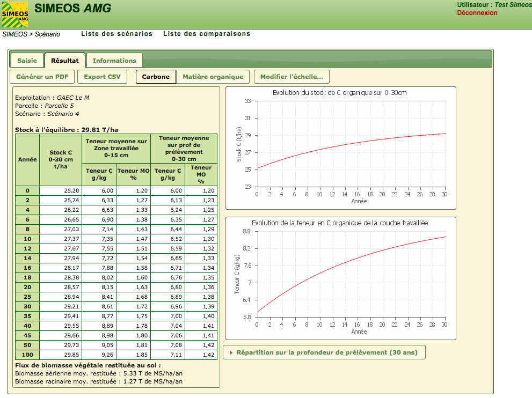The height and width of the screenshot is (398, 532).
Task: Open Liste des scénarios menu
Action: (x=116, y=34)
